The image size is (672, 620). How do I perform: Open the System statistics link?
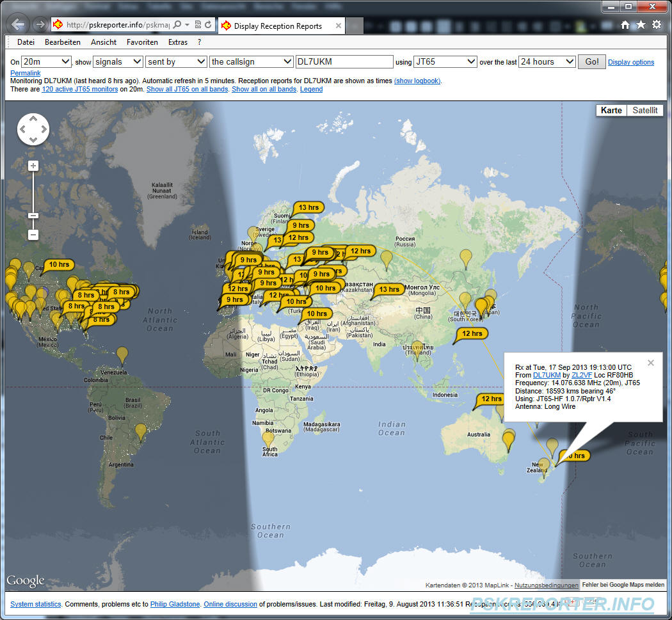[36, 604]
